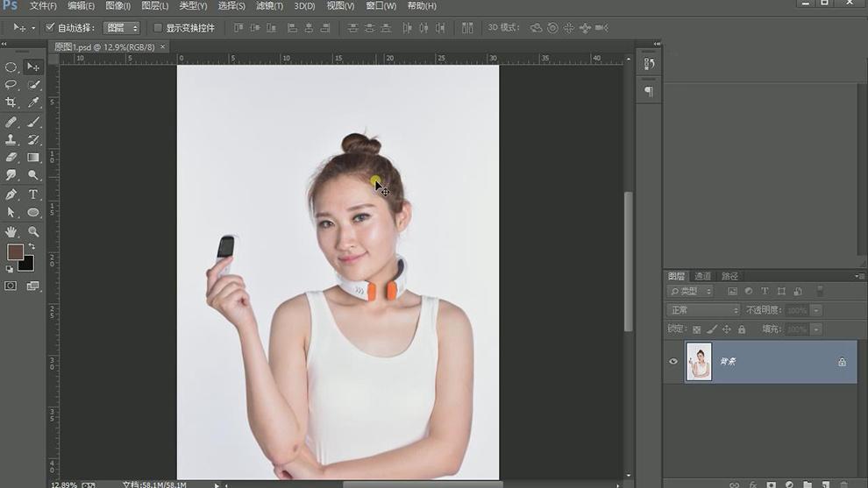Toggle type layer filter

[x=765, y=291]
